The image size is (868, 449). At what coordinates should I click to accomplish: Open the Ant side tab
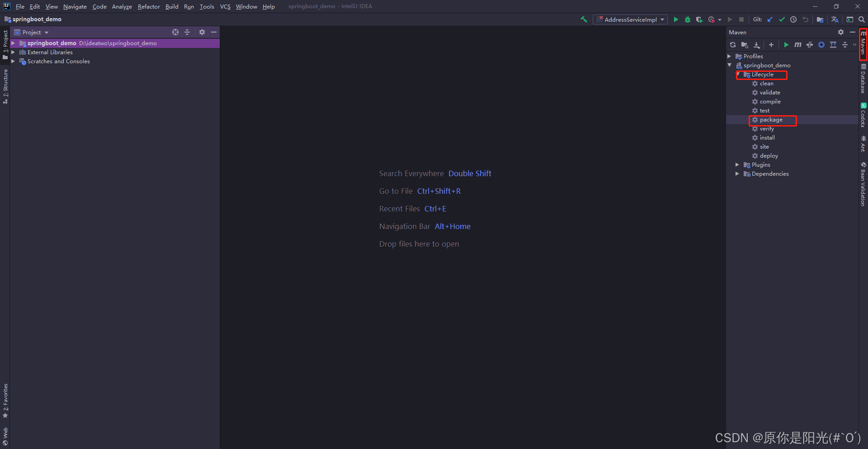863,143
